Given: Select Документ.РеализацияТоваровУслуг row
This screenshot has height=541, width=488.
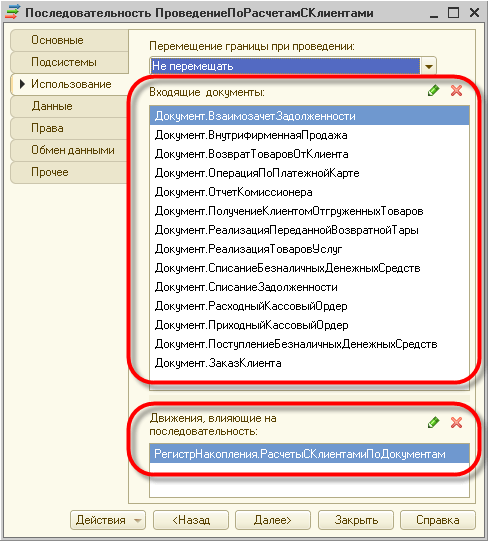Looking at the screenshot, I should pyautogui.click(x=309, y=249).
